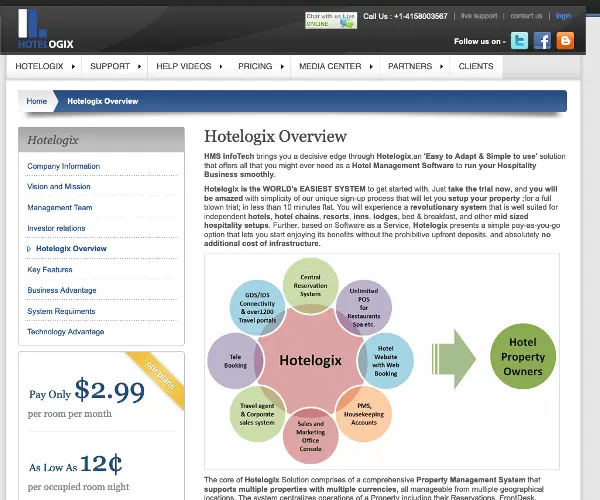Open the Clients menu item
600x500 pixels.
click(475, 66)
